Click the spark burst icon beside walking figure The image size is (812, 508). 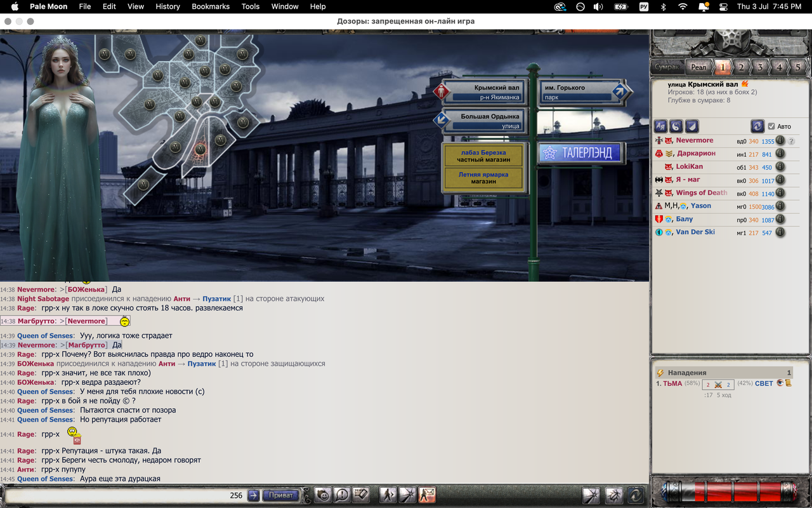pyautogui.click(x=407, y=495)
